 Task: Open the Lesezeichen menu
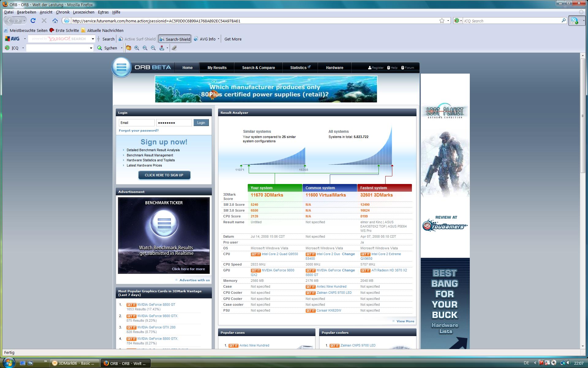(83, 12)
